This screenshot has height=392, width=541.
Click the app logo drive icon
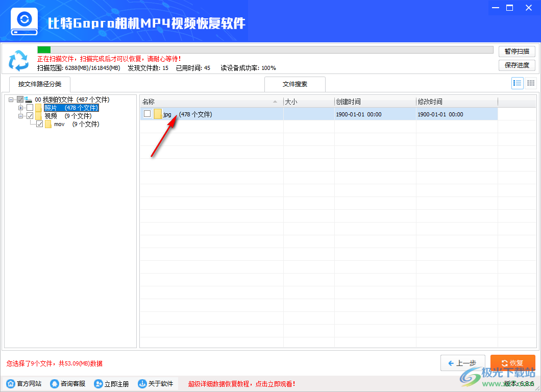point(24,22)
